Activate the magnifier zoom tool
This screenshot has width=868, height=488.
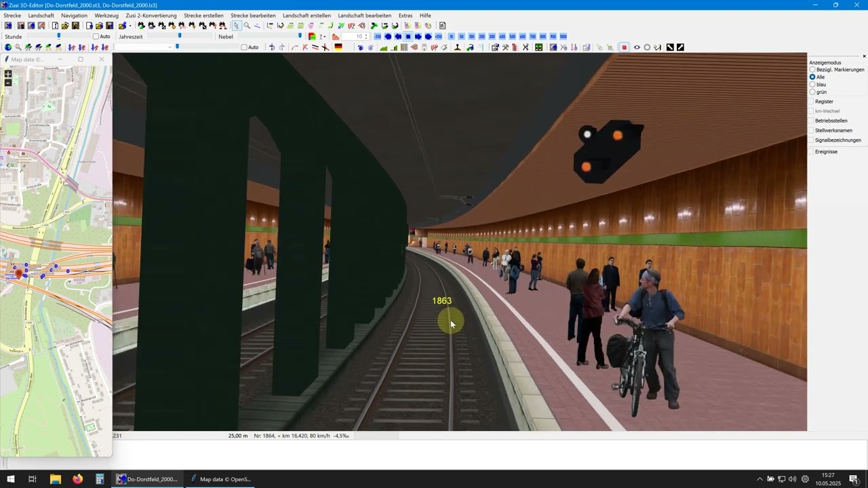pyautogui.click(x=247, y=26)
